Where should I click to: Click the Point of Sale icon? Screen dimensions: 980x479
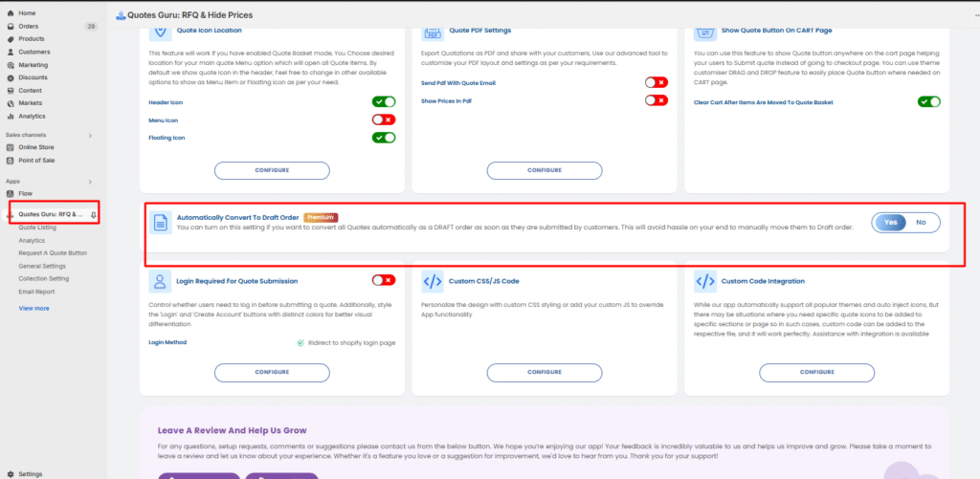pyautogui.click(x=11, y=161)
